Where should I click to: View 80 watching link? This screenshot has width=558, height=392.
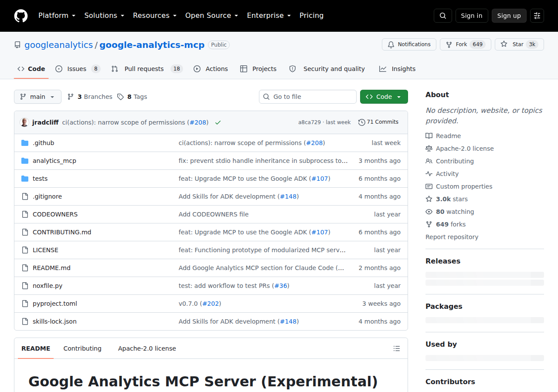click(450, 212)
